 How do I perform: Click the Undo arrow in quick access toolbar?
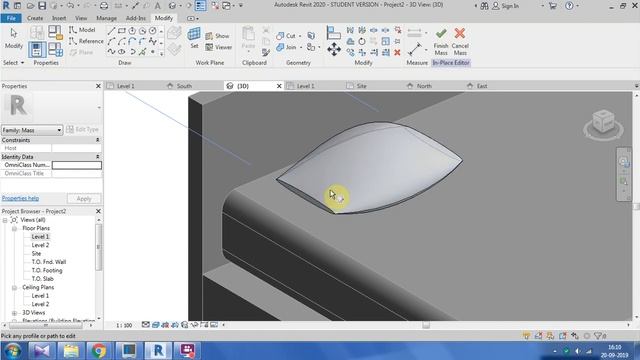[x=71, y=6]
